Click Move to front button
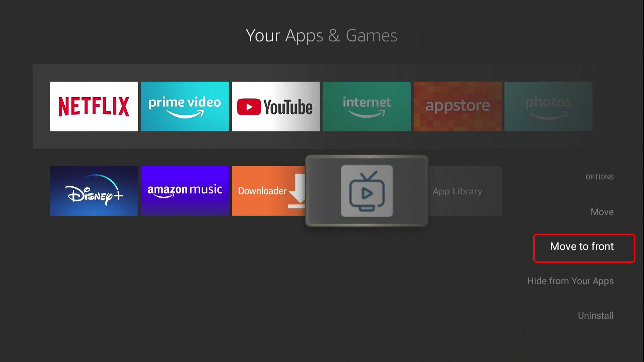644x362 pixels. (582, 247)
